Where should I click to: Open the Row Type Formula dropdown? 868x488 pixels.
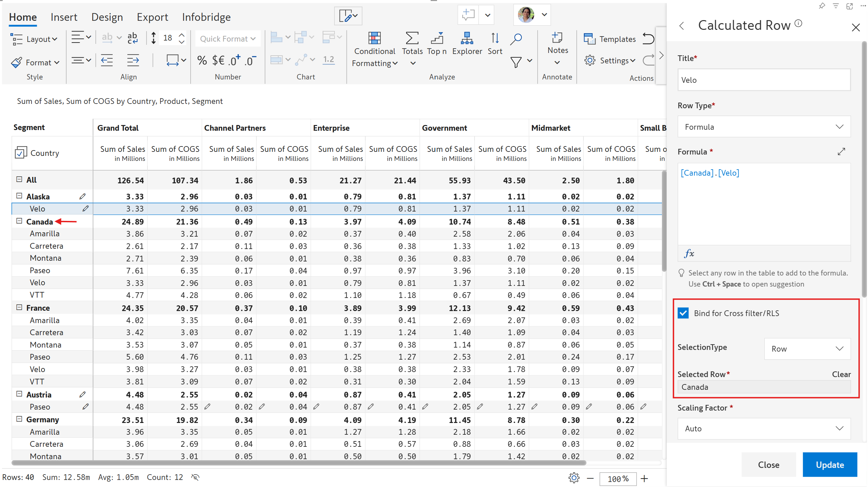click(x=763, y=127)
